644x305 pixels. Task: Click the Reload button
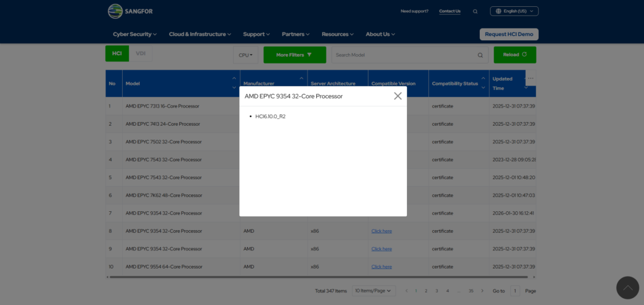(x=514, y=55)
